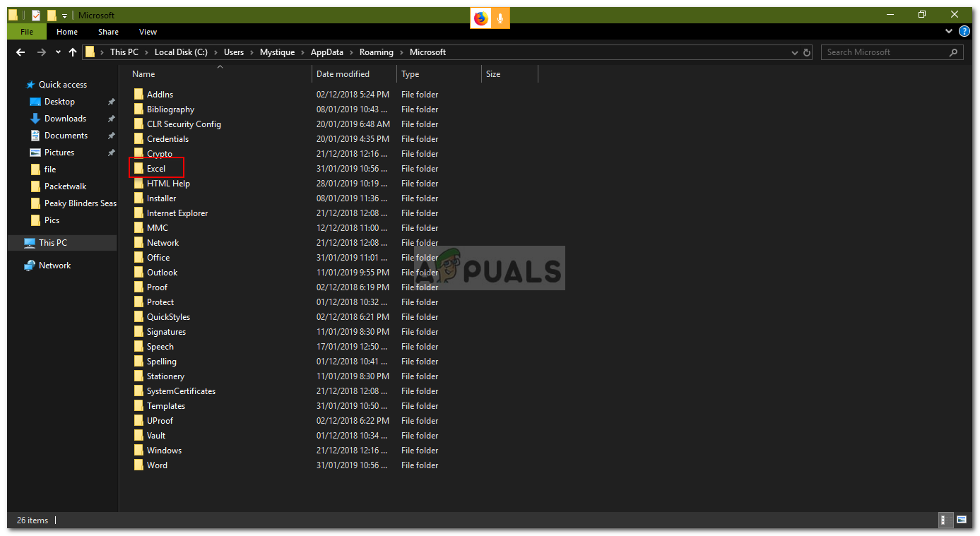Screen dimensions: 980x536
Task: Click the orange microphone icon
Action: pyautogui.click(x=500, y=18)
